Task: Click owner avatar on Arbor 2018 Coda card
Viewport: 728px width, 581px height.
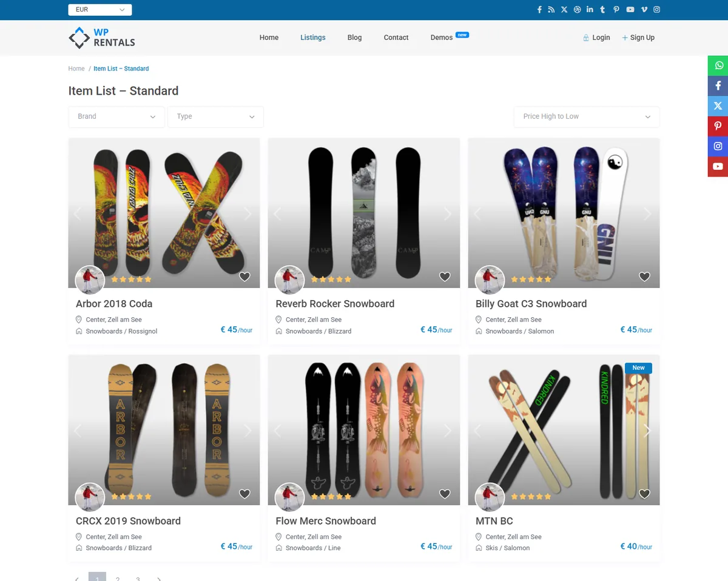Action: (90, 280)
